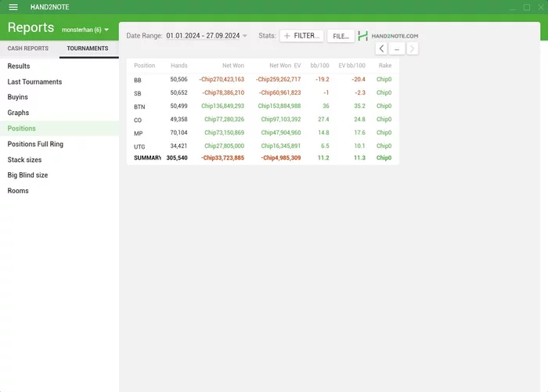The image size is (548, 392).
Task: Click the 35.2 EV bb/100 cell
Action: (359, 106)
